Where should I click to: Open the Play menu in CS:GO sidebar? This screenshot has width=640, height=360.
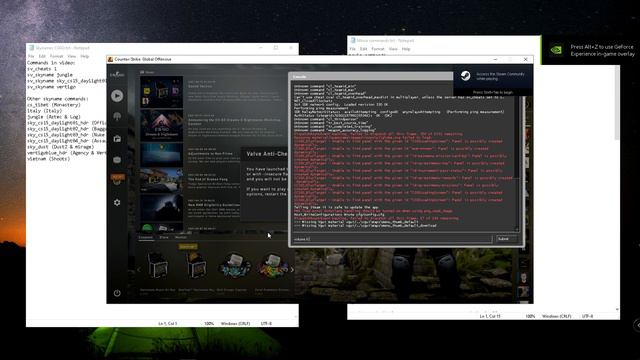(117, 96)
